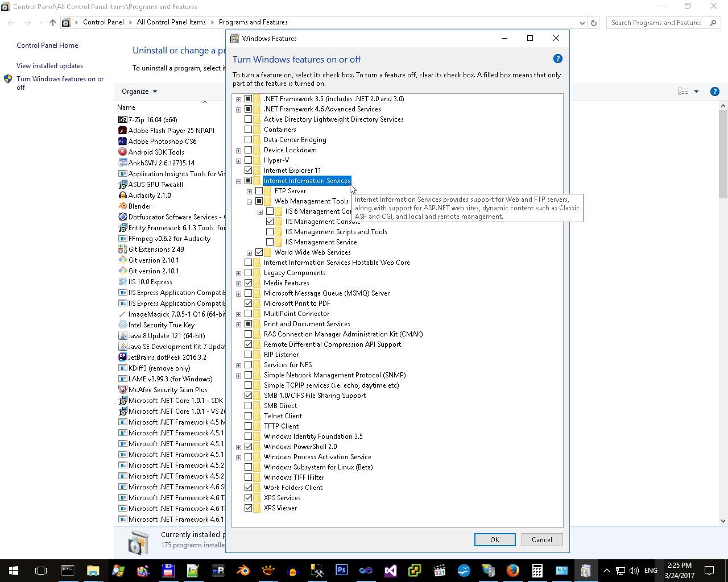Sort programs by the Name column header

click(x=126, y=107)
